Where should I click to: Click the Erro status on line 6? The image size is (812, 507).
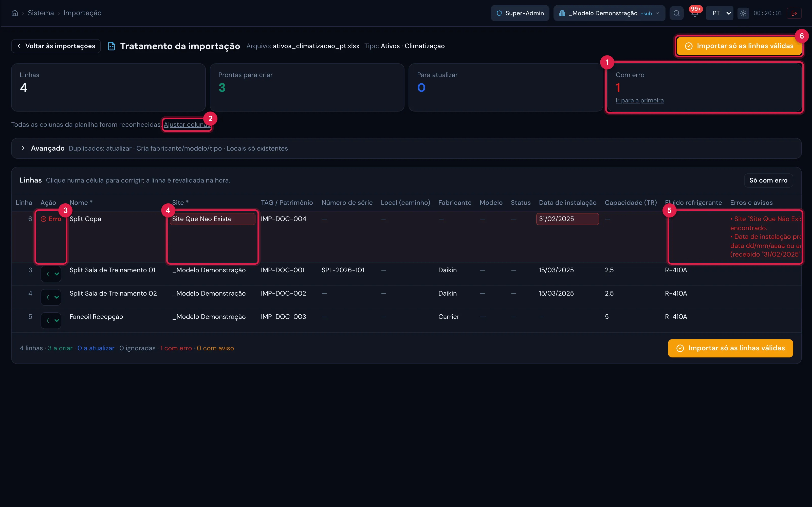[51, 219]
